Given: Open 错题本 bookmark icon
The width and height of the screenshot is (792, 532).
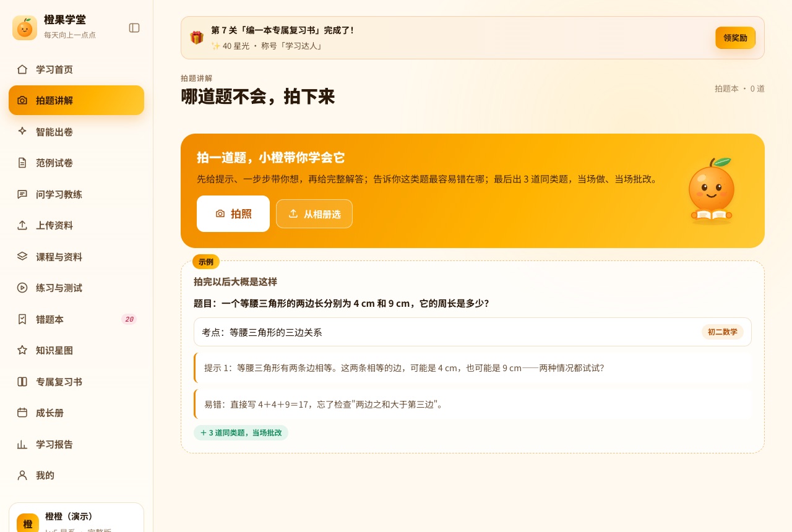Looking at the screenshot, I should tap(22, 319).
